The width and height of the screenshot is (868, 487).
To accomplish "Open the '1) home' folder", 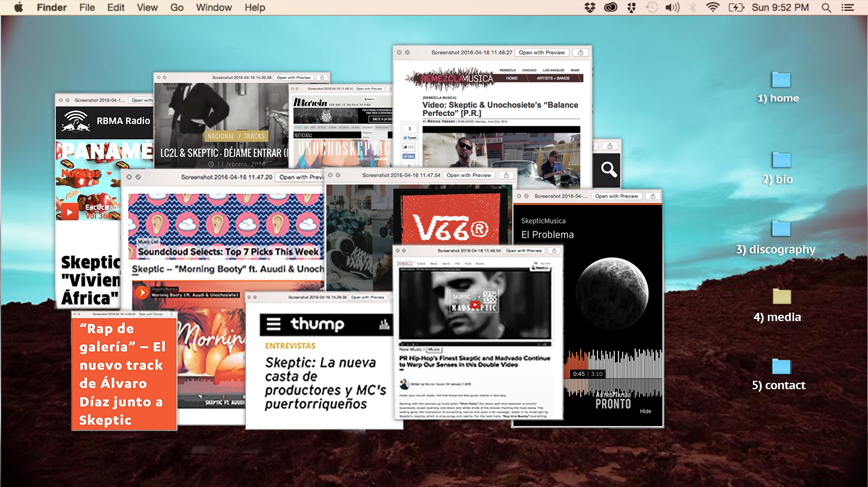I will [x=781, y=80].
